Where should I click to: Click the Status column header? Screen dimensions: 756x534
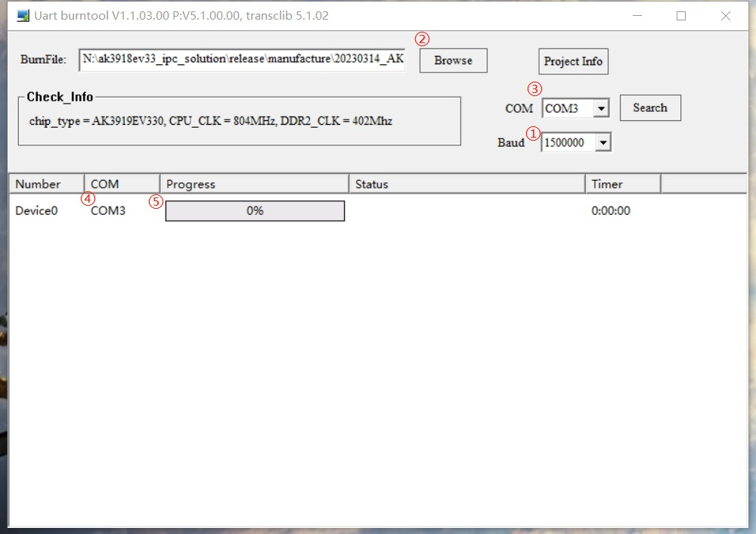pyautogui.click(x=466, y=184)
